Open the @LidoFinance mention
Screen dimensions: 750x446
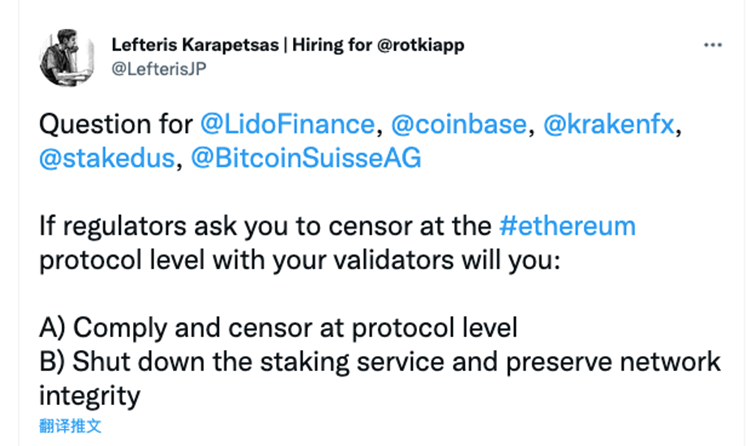coord(287,124)
